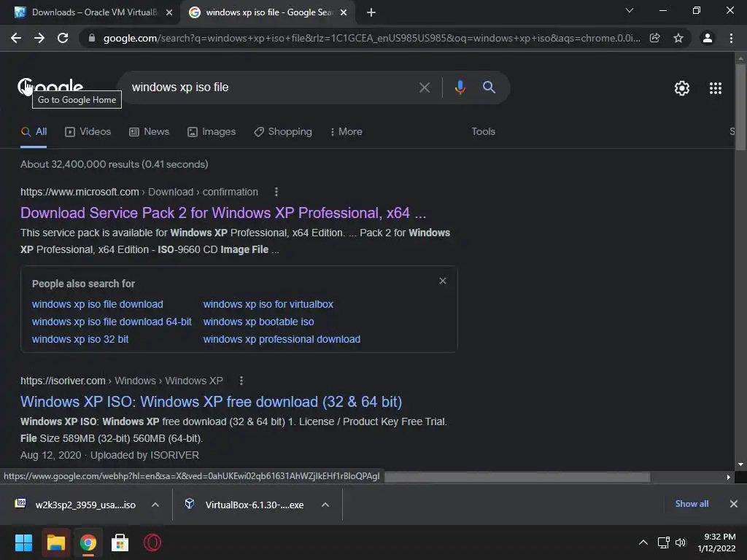
Task: Search windows xp iso 32 bit
Action: pos(80,340)
